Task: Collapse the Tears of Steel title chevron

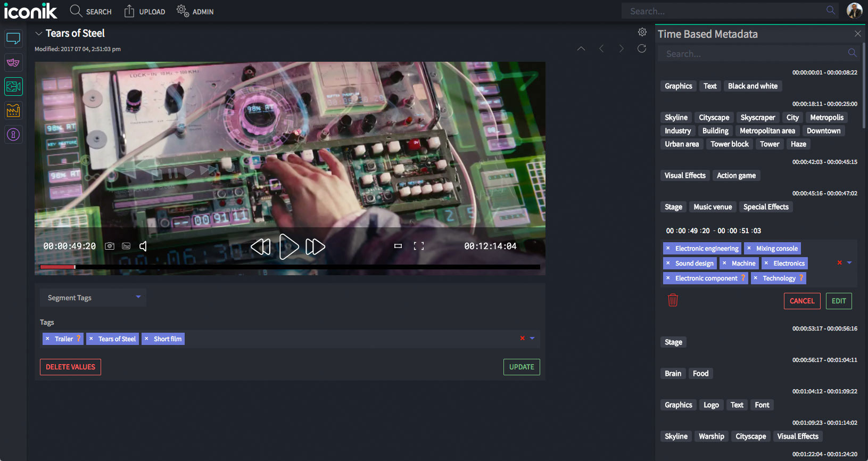Action: click(38, 34)
